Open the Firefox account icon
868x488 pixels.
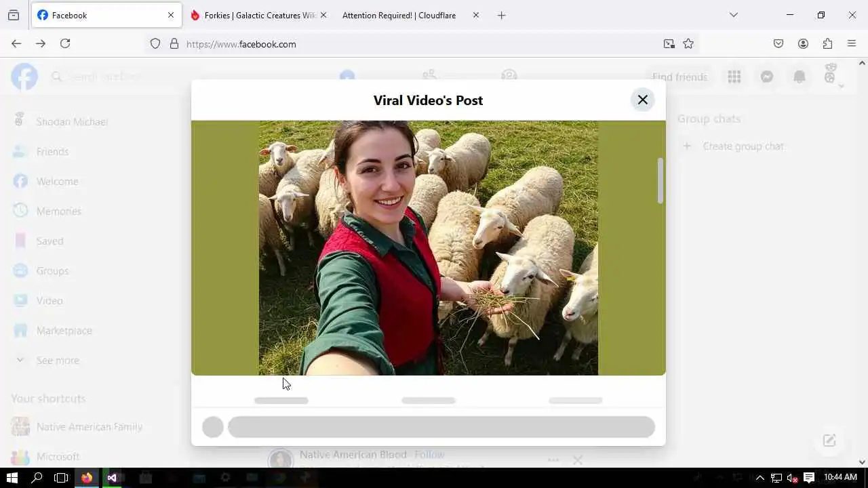803,43
